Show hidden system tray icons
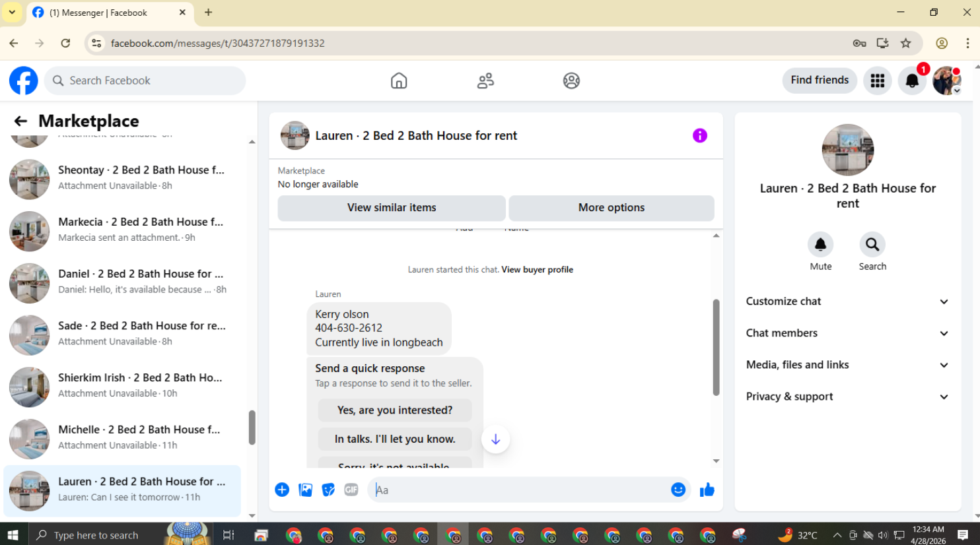 837,535
